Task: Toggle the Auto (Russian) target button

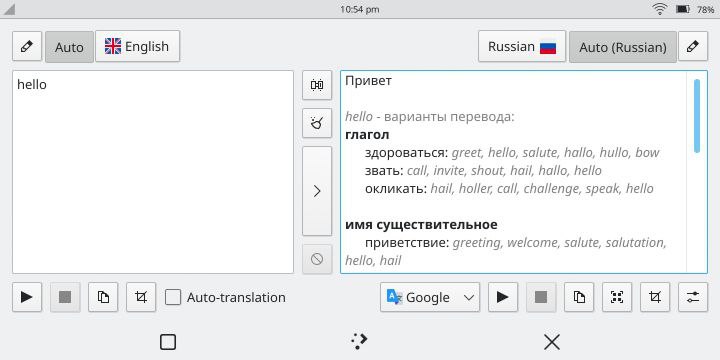Action: point(623,46)
